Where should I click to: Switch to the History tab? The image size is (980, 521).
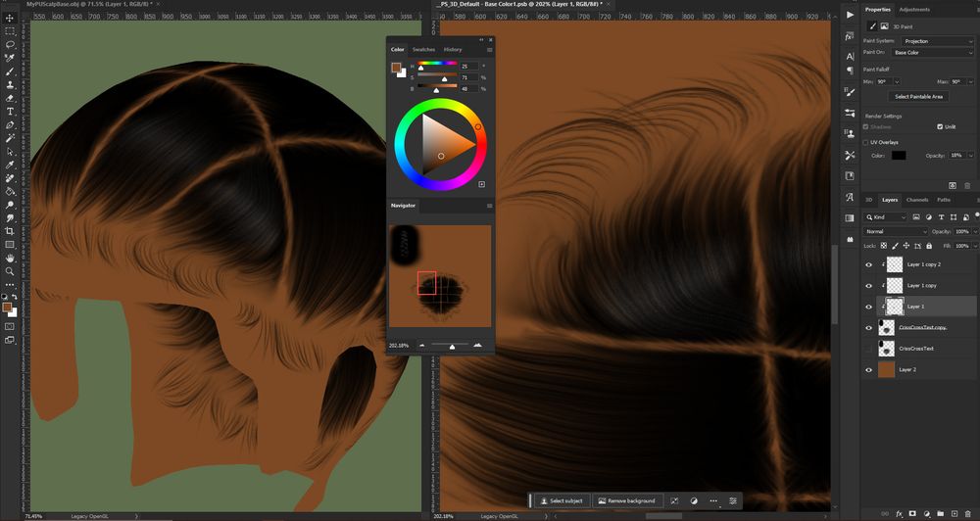click(453, 49)
